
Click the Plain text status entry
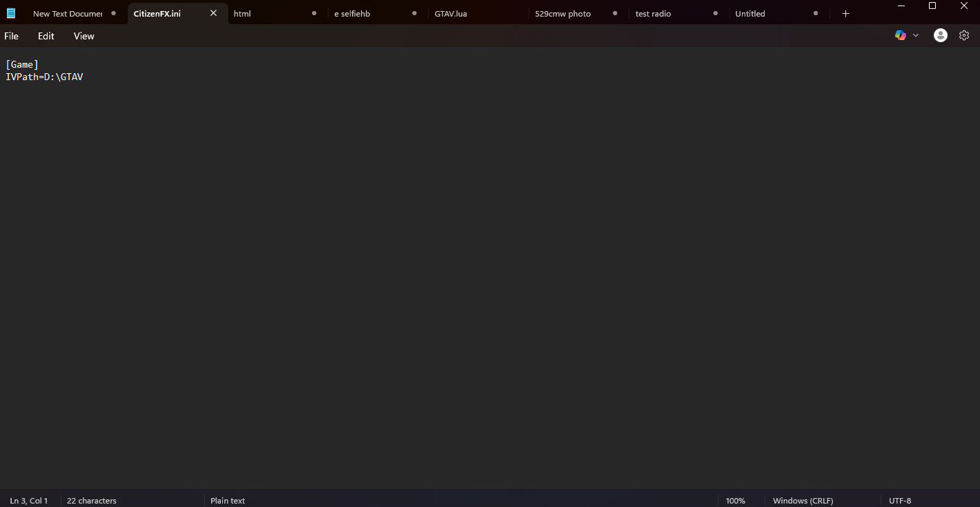point(228,501)
